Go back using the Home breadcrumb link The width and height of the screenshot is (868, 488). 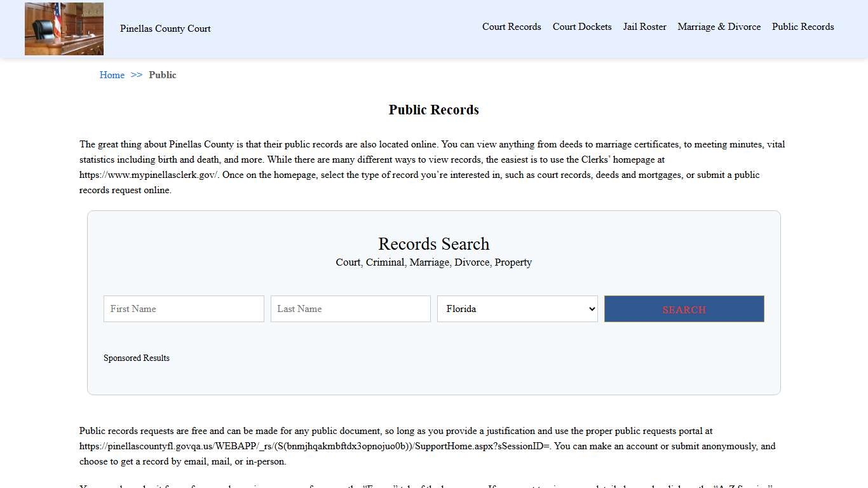112,75
